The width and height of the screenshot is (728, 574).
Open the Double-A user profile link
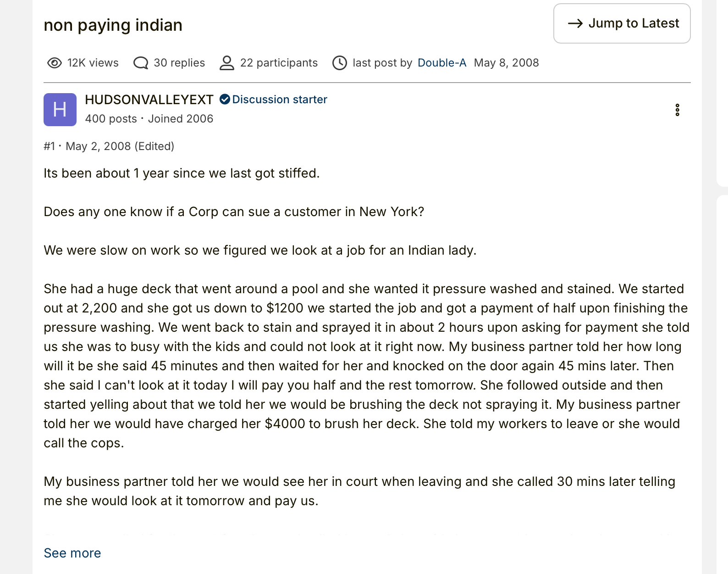(442, 63)
